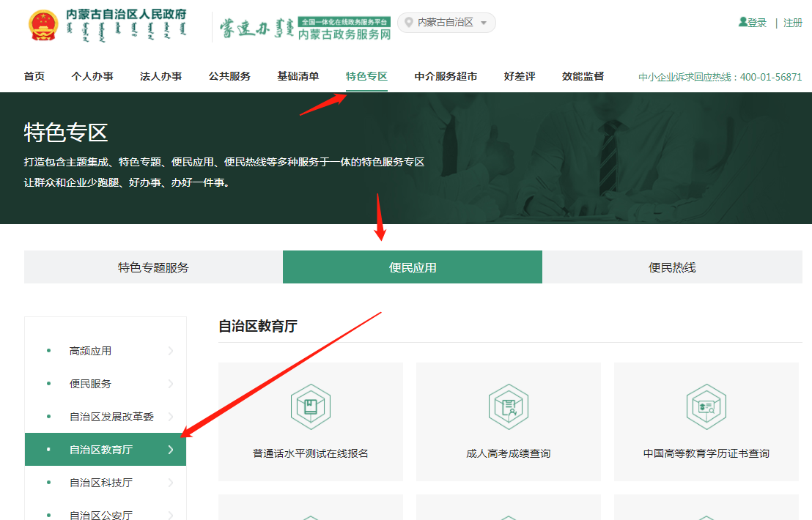Click 全国一体化在线政务服务平台 green badge

coord(344,22)
